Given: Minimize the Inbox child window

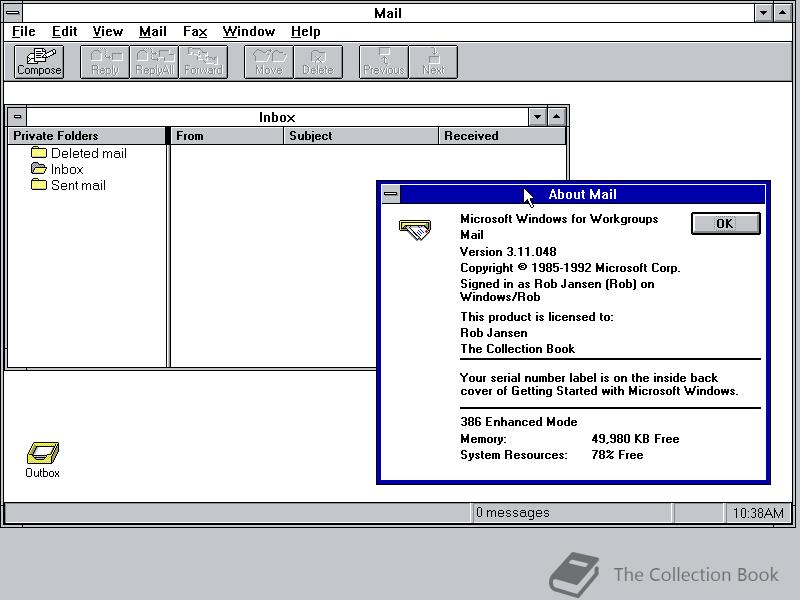Looking at the screenshot, I should coord(537,117).
